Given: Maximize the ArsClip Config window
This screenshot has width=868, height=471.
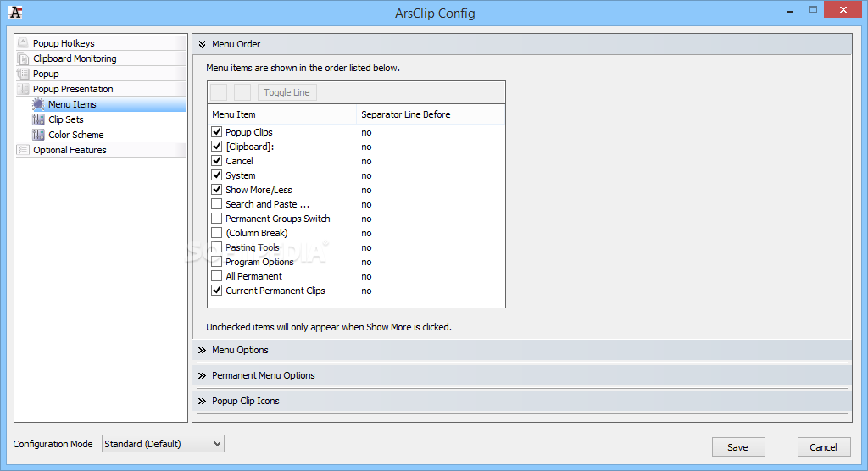Looking at the screenshot, I should [813, 9].
